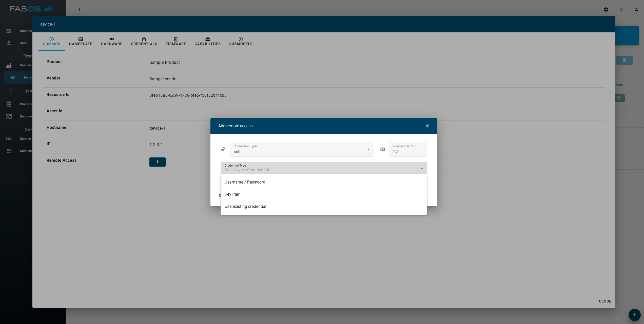Click the floating add button bottom-right
Viewport: 644px width, 324px height.
tap(634, 315)
